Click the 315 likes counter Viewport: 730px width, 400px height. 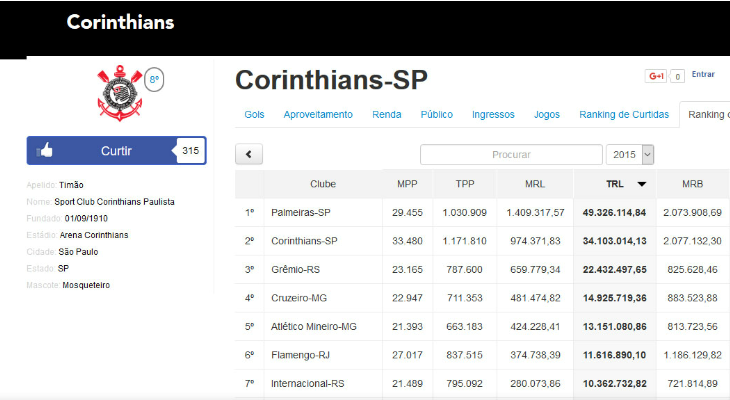tap(190, 151)
